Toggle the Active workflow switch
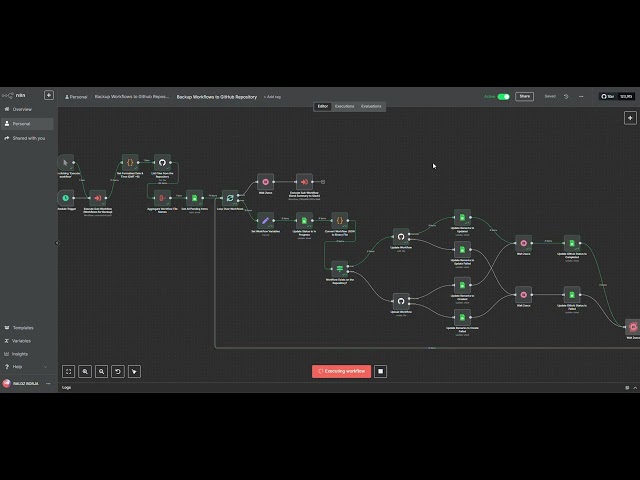 [504, 97]
